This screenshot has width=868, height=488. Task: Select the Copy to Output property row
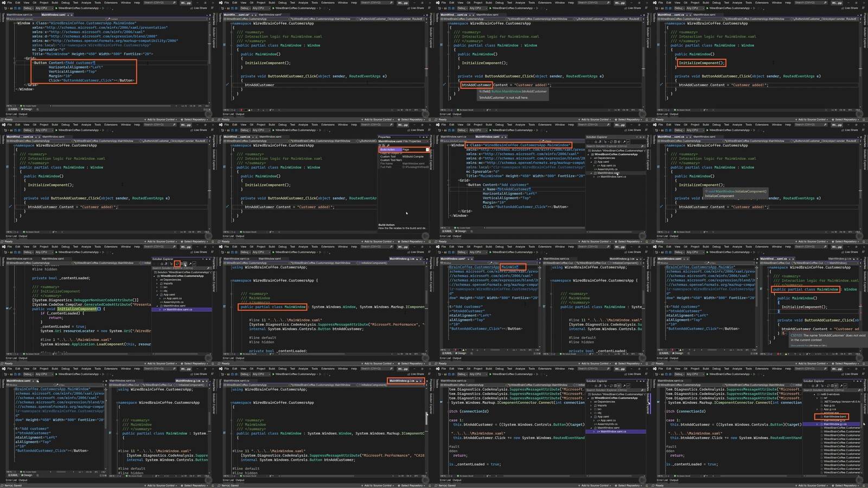pos(404,153)
